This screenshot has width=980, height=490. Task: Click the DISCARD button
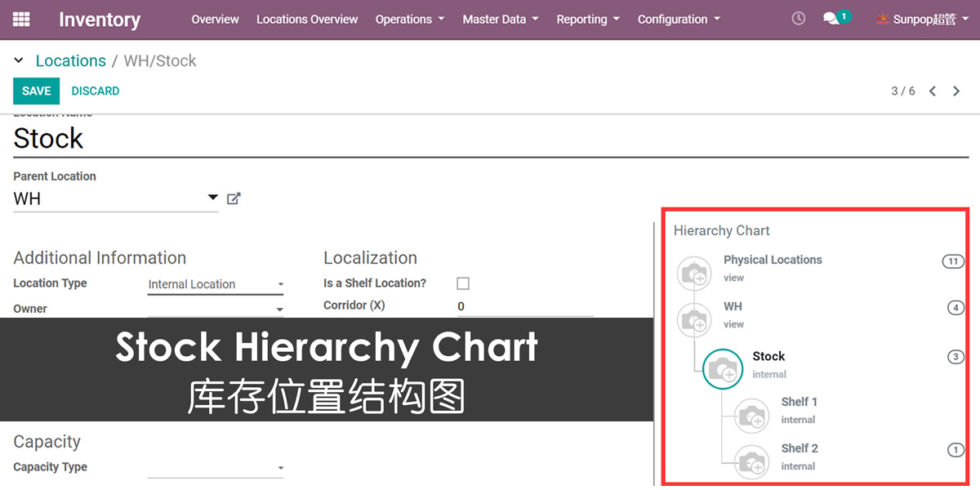pos(96,91)
